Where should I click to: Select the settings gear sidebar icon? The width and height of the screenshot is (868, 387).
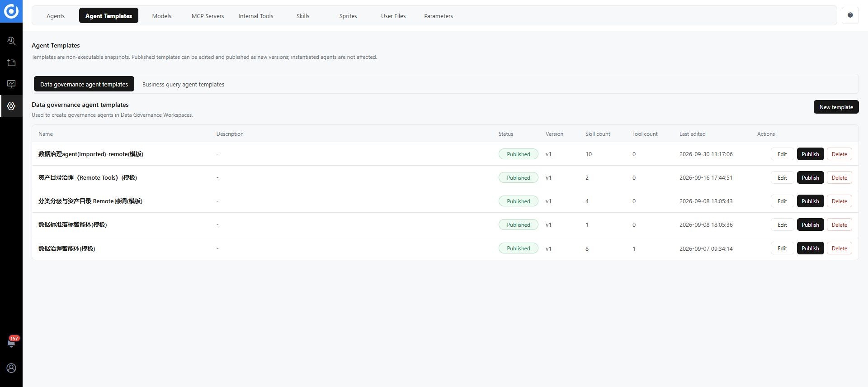(x=11, y=106)
